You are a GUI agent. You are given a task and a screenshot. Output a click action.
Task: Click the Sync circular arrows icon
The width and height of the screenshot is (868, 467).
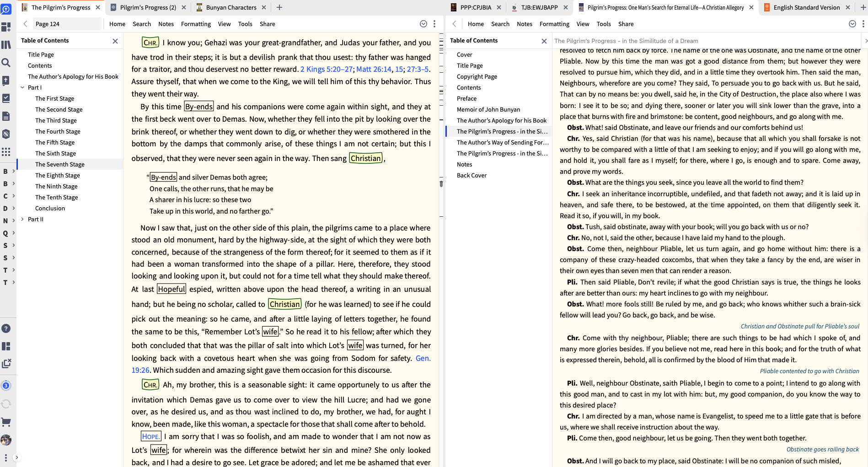tap(6, 404)
